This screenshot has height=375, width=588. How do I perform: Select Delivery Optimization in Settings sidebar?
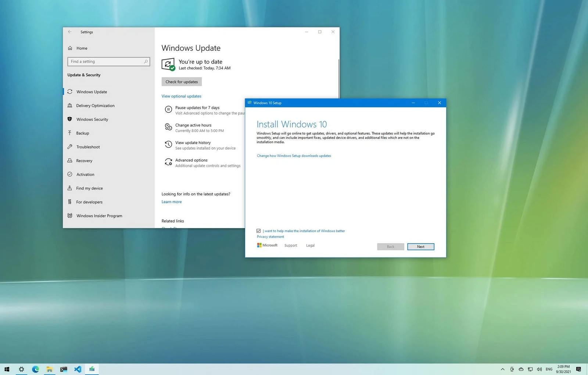point(96,105)
